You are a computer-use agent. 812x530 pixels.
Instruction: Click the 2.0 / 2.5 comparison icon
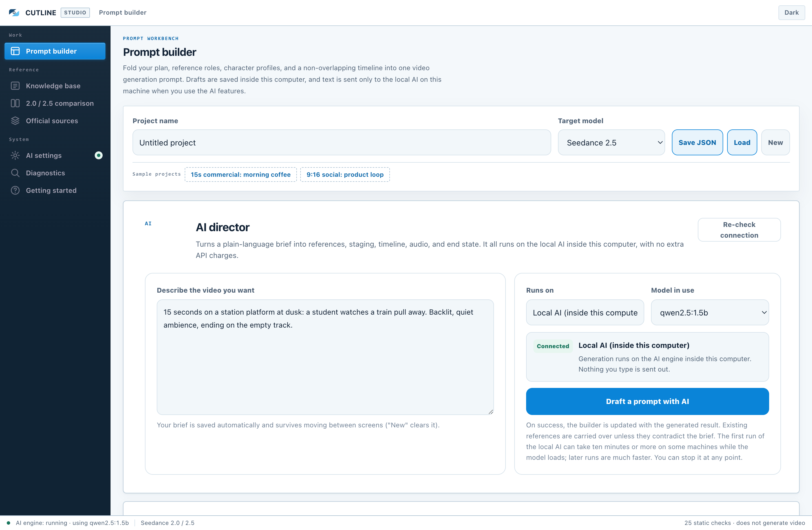(x=15, y=103)
